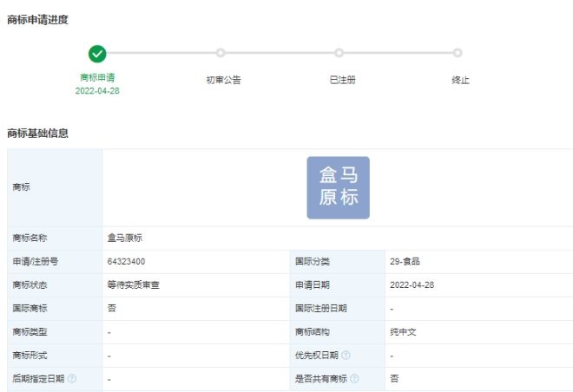Select the 商标申请进度 heading

(37, 20)
